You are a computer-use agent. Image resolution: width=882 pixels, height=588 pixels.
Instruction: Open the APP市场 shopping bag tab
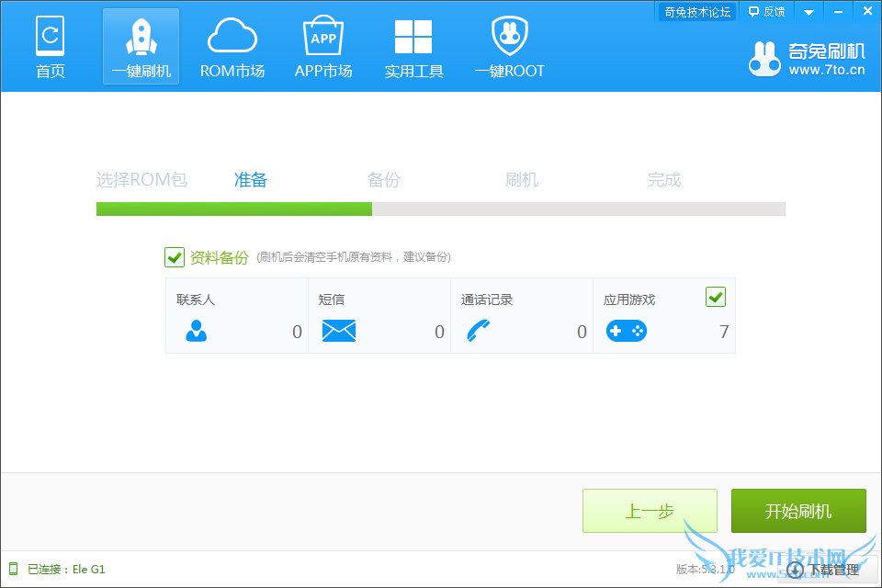(323, 47)
